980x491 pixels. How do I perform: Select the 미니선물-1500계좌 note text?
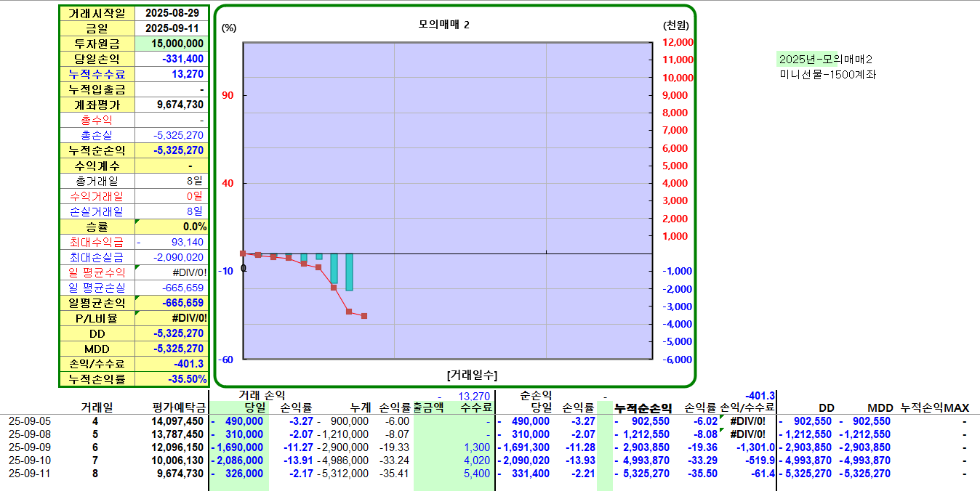tap(828, 74)
